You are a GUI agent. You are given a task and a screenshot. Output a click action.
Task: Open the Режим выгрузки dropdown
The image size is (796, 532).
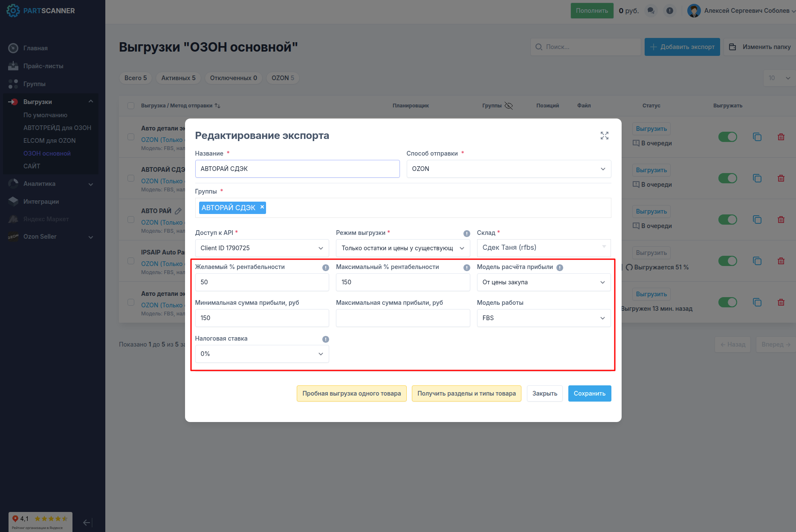403,248
